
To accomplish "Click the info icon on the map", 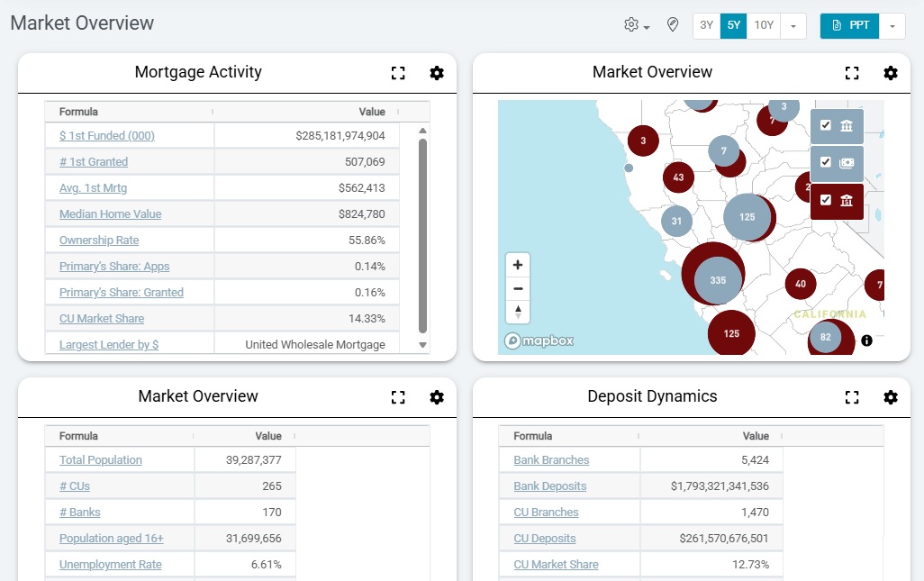I will point(865,340).
